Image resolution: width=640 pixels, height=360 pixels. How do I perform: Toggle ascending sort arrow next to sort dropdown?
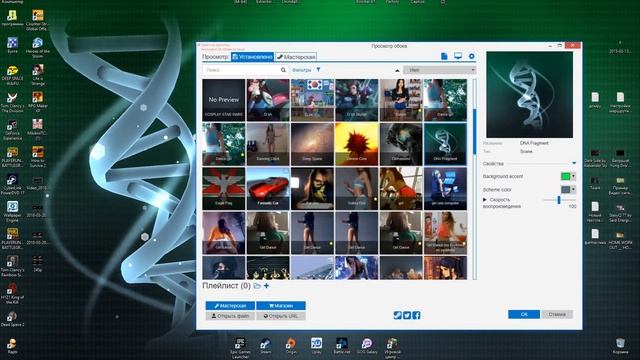click(x=397, y=70)
